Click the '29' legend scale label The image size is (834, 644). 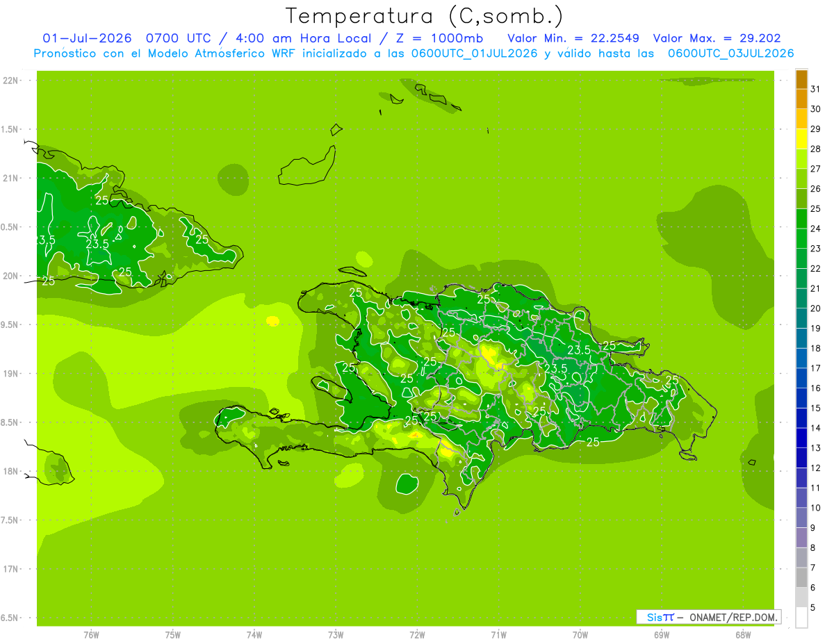point(816,129)
